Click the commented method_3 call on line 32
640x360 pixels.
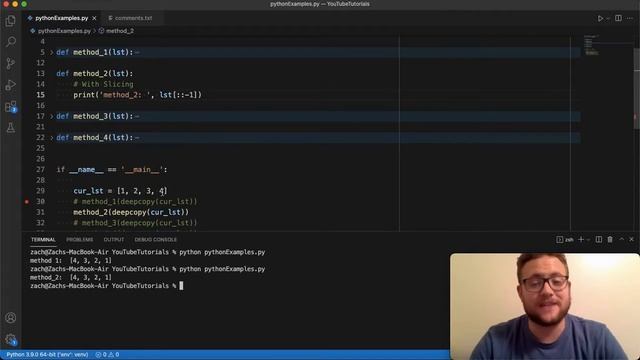coord(135,223)
